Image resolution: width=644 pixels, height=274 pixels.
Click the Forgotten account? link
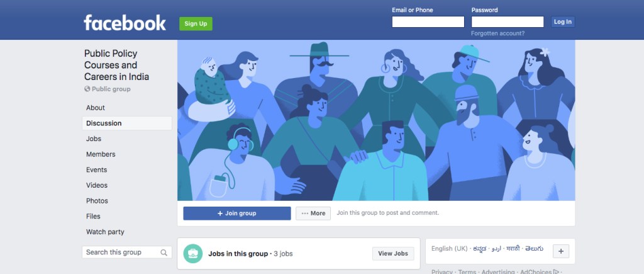498,33
